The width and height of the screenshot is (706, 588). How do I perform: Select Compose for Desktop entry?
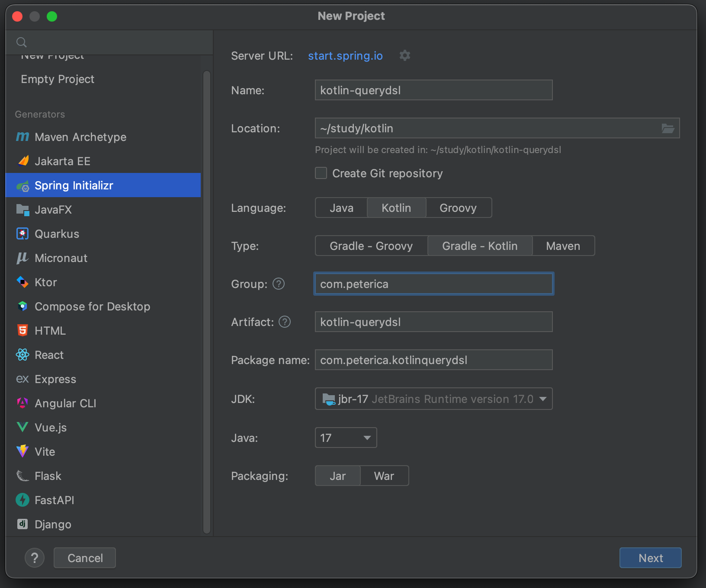click(103, 307)
